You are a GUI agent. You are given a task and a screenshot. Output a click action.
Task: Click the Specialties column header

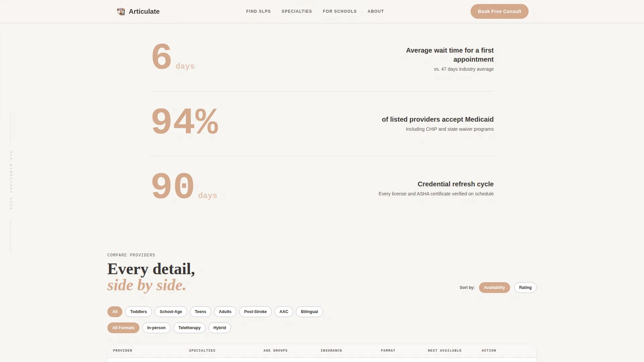click(x=202, y=351)
